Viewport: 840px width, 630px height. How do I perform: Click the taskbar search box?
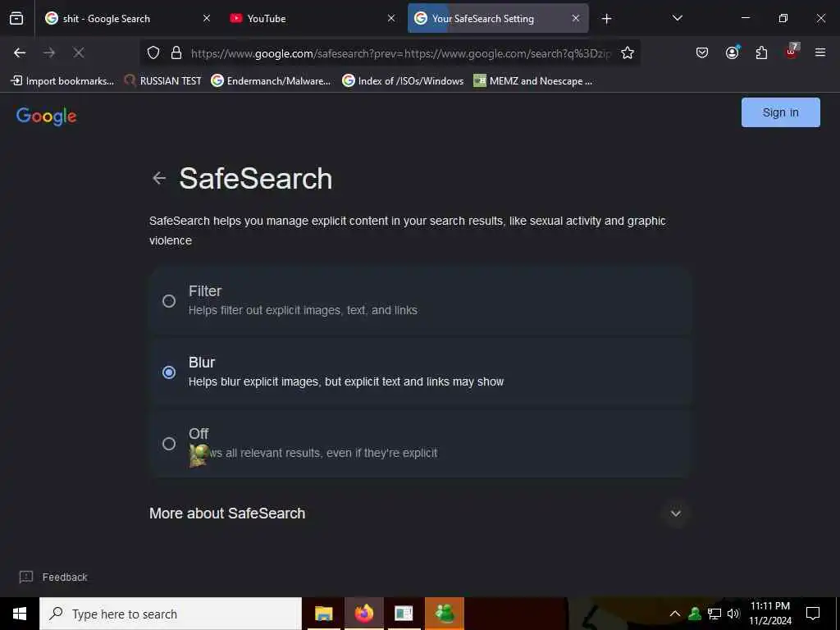point(171,614)
